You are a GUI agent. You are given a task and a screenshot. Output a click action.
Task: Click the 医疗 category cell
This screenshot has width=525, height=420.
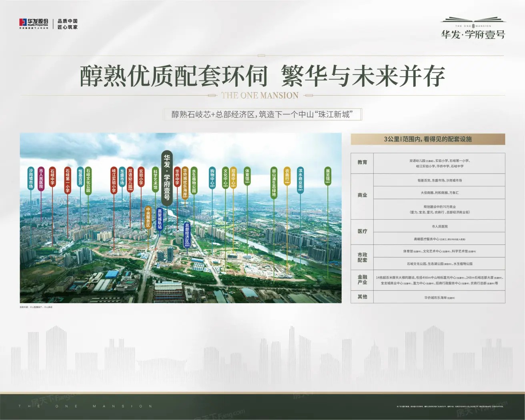[x=362, y=232]
